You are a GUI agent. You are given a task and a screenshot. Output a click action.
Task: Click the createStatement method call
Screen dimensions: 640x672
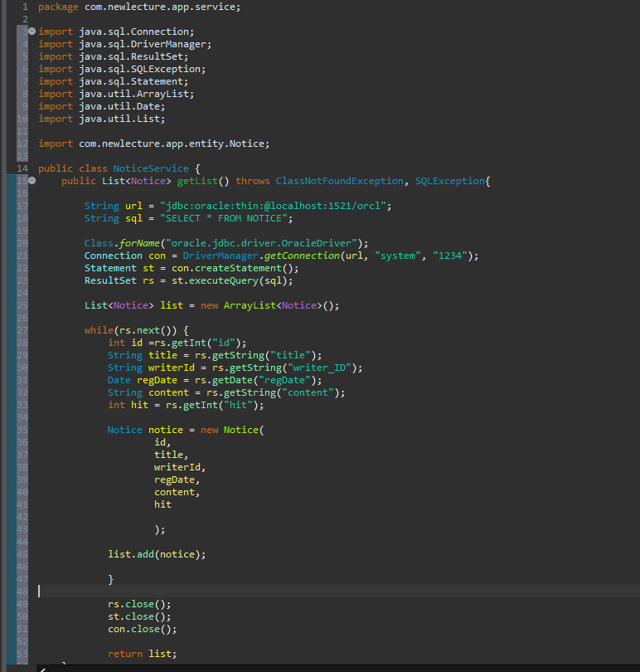[x=238, y=268]
